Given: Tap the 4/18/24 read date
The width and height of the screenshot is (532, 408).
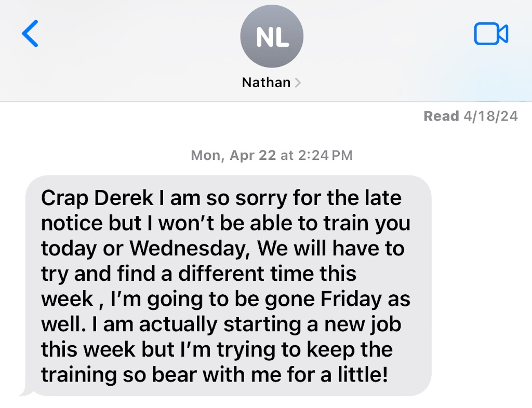Looking at the screenshot, I should point(490,116).
